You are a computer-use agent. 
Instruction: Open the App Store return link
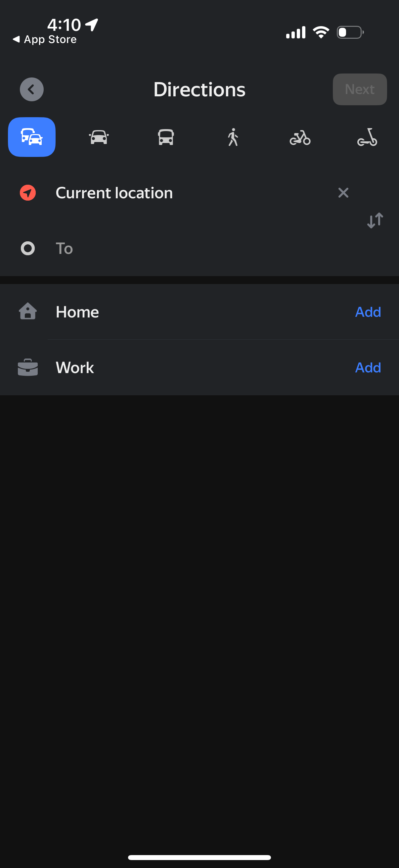pyautogui.click(x=45, y=39)
